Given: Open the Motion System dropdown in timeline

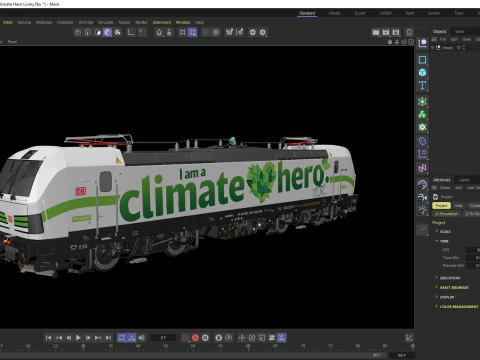Looking at the screenshot, I should pyautogui.click(x=229, y=338).
